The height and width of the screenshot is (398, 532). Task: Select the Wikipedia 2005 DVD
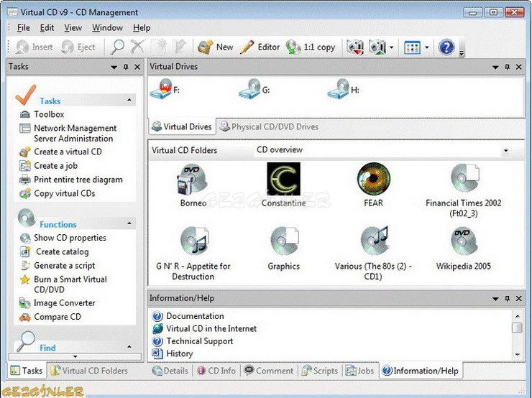pos(464,249)
